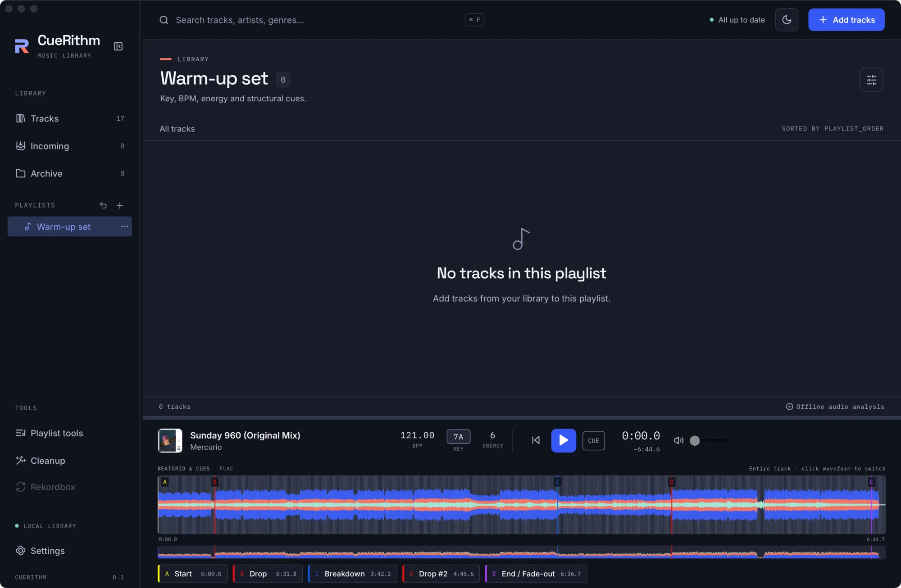Click the 7A key badge
This screenshot has width=901, height=588.
458,437
